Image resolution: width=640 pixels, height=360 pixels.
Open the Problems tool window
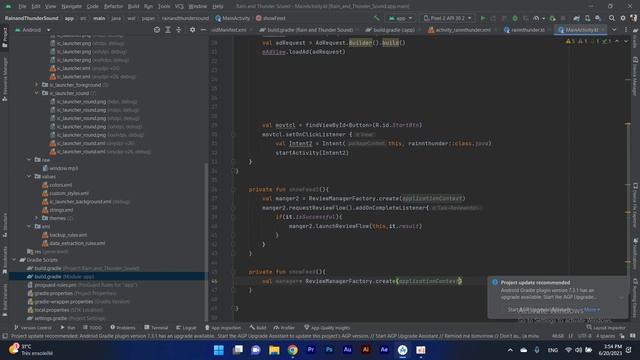pos(123,328)
